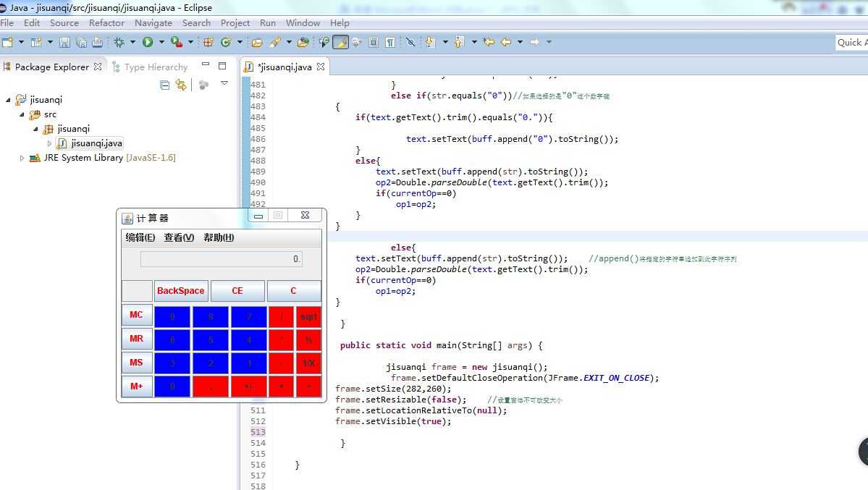Open the New file dropdown arrow
This screenshot has height=490, width=868.
coord(21,42)
